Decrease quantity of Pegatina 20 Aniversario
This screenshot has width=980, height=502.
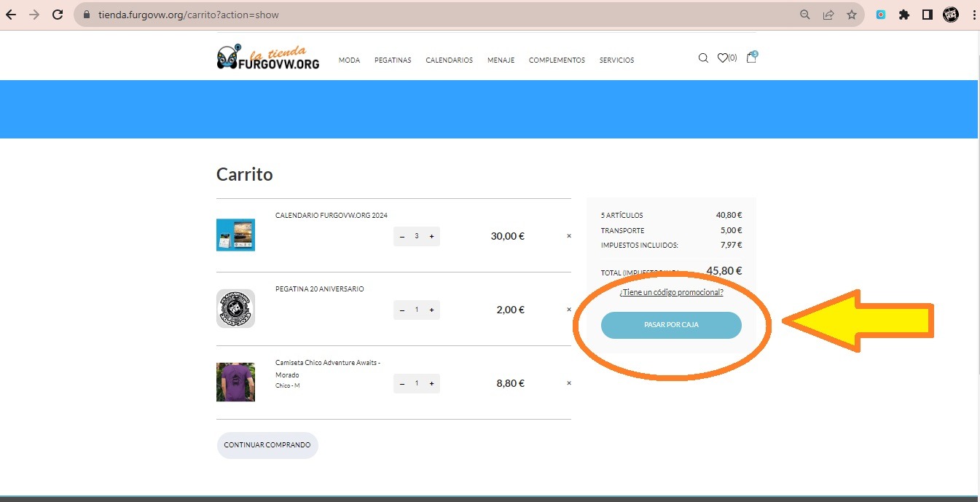402,310
